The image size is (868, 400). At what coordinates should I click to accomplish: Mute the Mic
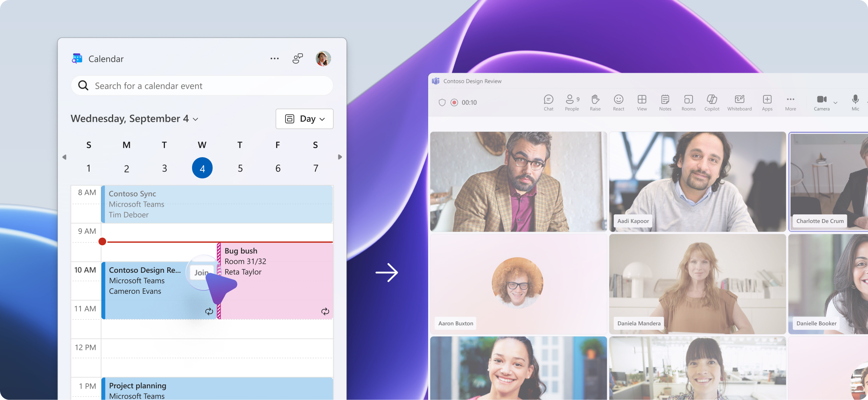coord(855,103)
